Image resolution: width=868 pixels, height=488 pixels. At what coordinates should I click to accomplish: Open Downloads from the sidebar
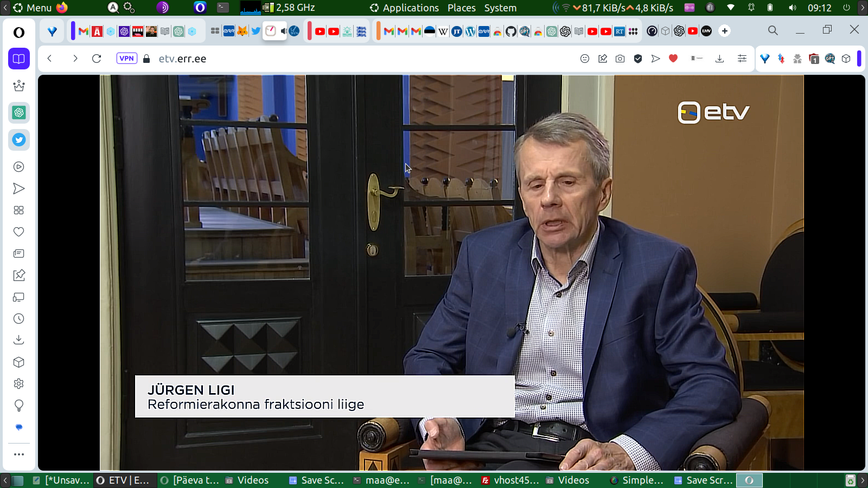[x=19, y=340]
